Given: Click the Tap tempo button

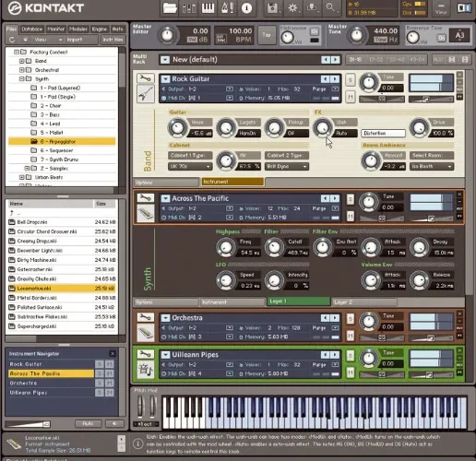Looking at the screenshot, I should point(267,35).
